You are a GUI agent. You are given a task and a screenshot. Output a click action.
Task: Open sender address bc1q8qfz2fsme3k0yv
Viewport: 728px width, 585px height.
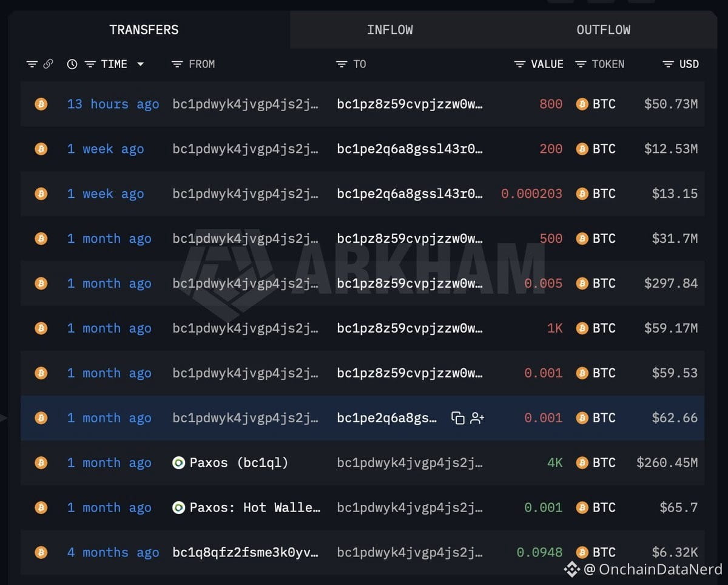245,553
